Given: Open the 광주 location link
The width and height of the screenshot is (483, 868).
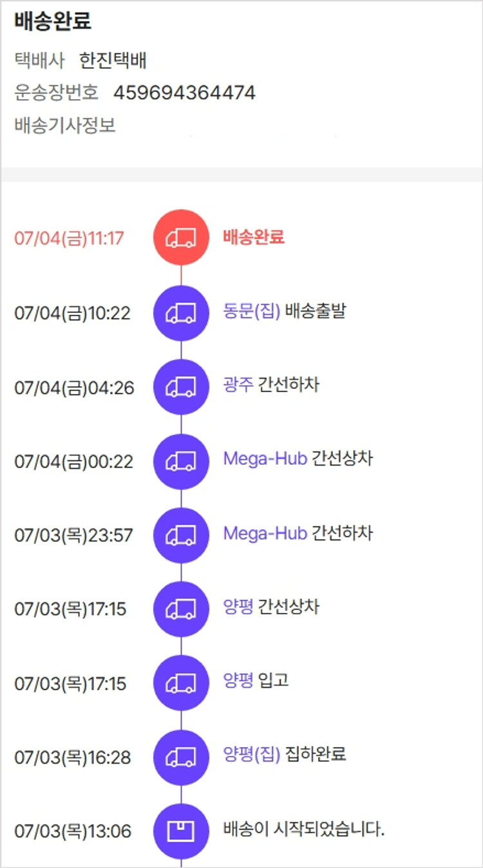Looking at the screenshot, I should (x=238, y=386).
